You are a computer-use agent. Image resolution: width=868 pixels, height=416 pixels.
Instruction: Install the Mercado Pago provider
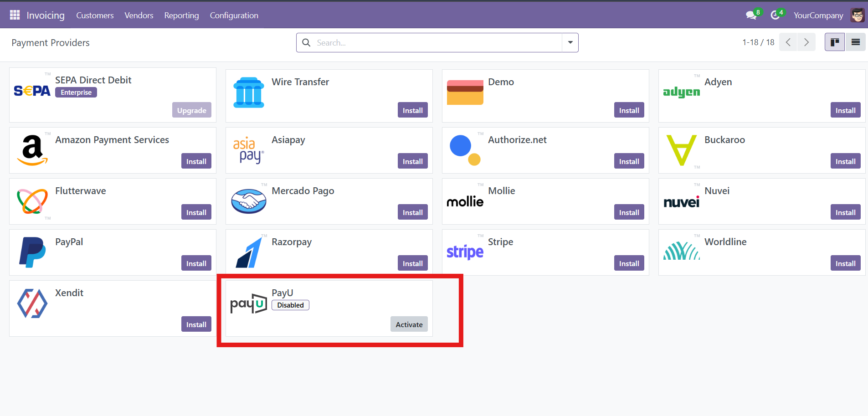(413, 212)
